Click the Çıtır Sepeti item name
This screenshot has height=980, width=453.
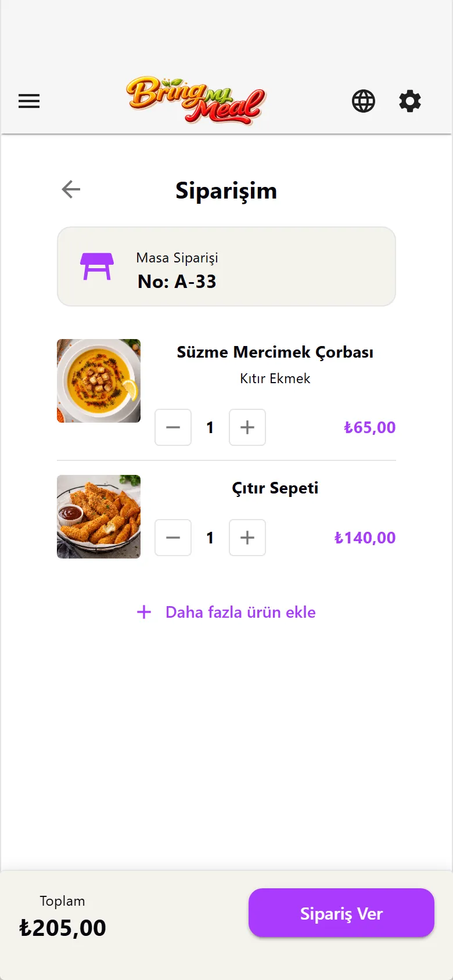pyautogui.click(x=275, y=488)
